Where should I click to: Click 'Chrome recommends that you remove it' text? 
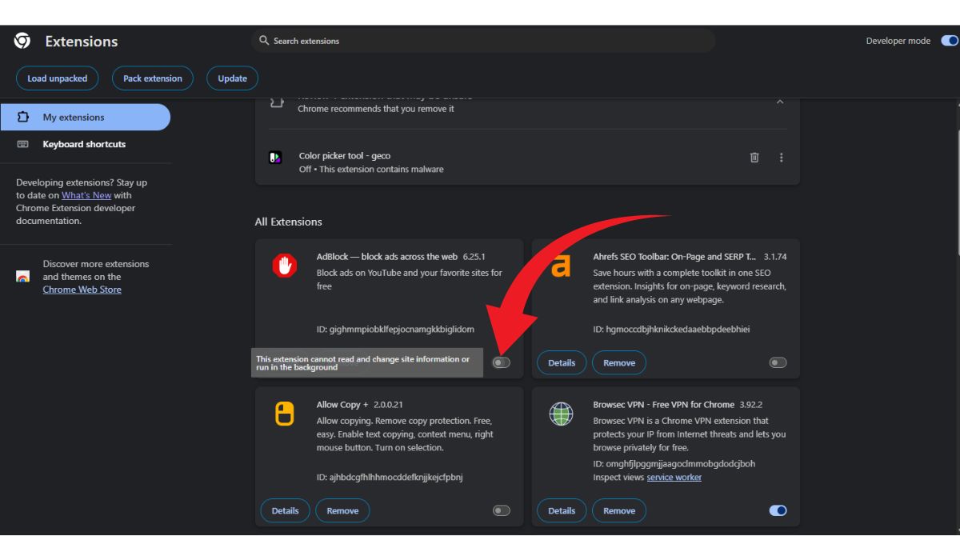[376, 109]
